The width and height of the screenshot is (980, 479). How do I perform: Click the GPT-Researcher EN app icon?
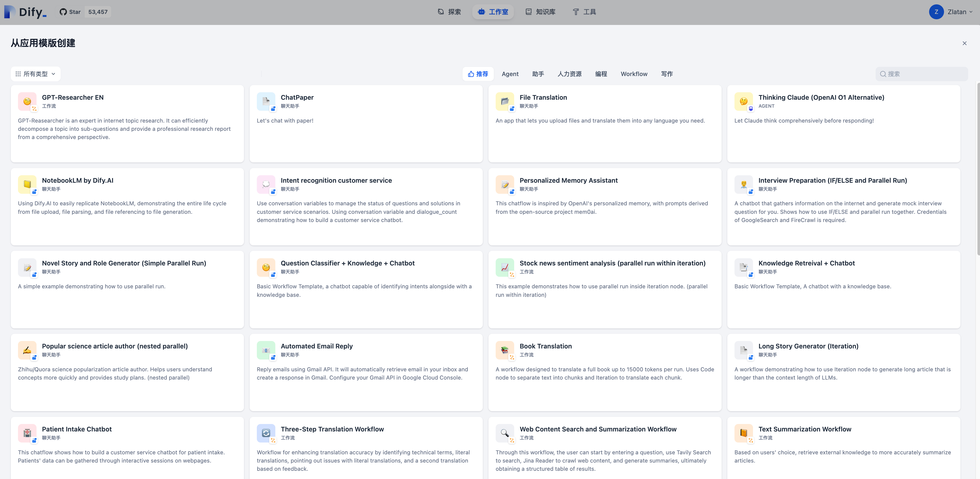(27, 102)
